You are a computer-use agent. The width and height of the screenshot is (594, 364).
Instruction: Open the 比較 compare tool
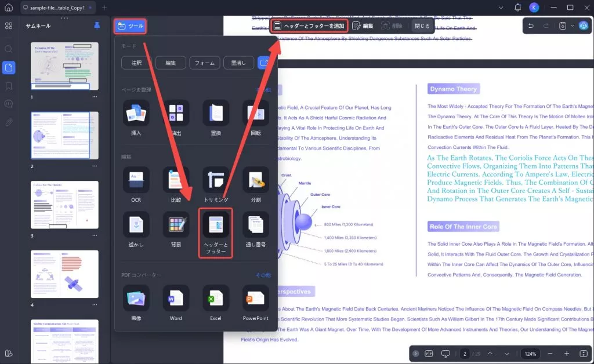coord(176,185)
